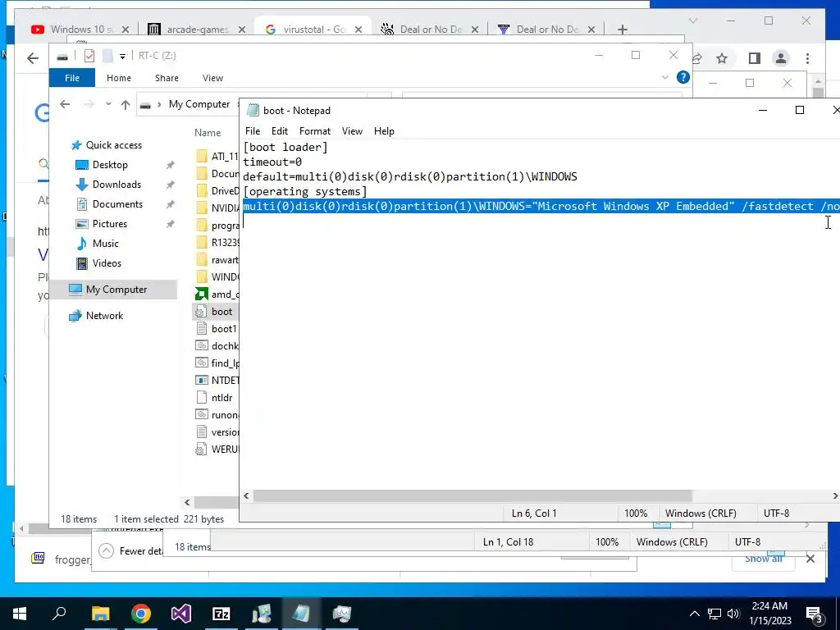
Task: Open 7-Zip from the taskbar
Action: 221,614
